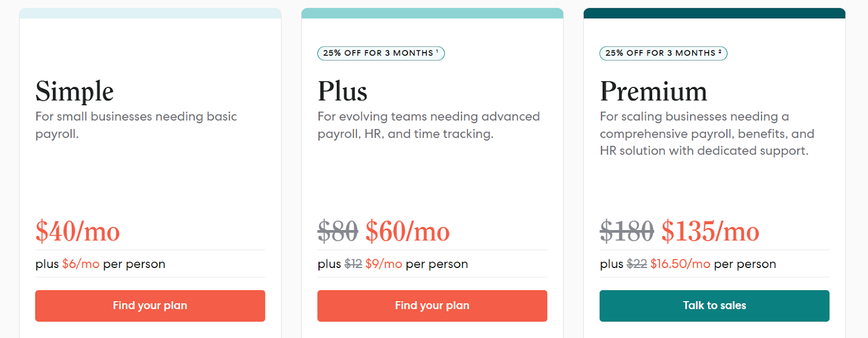
Task: Click the $40/mo Simple price
Action: click(78, 231)
